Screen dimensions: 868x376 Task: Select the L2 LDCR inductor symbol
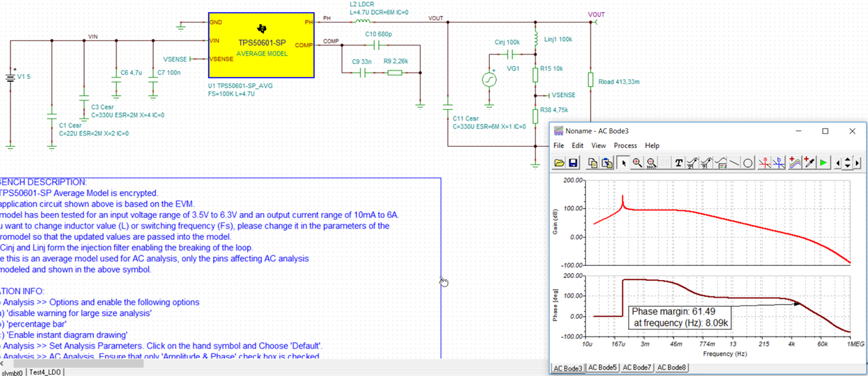pyautogui.click(x=363, y=21)
